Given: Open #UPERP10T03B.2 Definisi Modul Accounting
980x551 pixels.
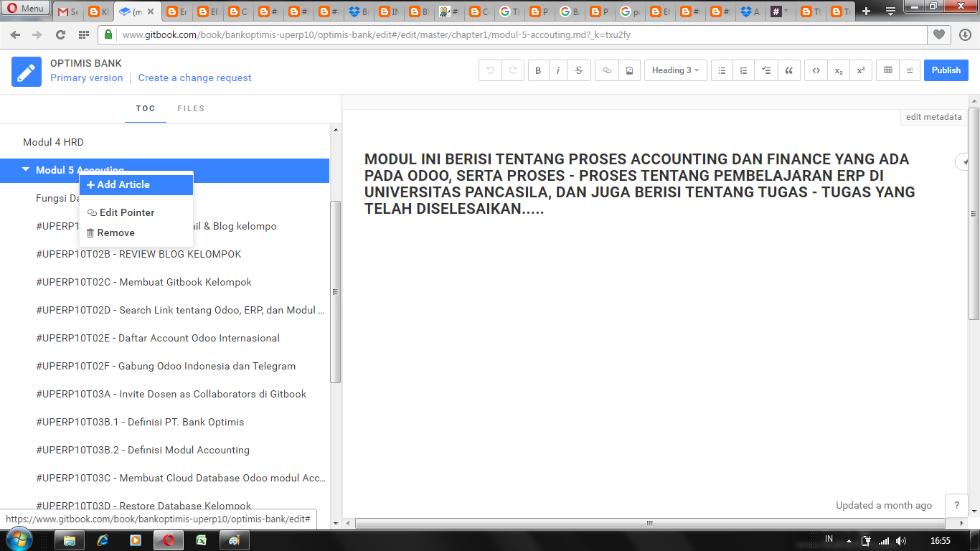Looking at the screenshot, I should [143, 450].
